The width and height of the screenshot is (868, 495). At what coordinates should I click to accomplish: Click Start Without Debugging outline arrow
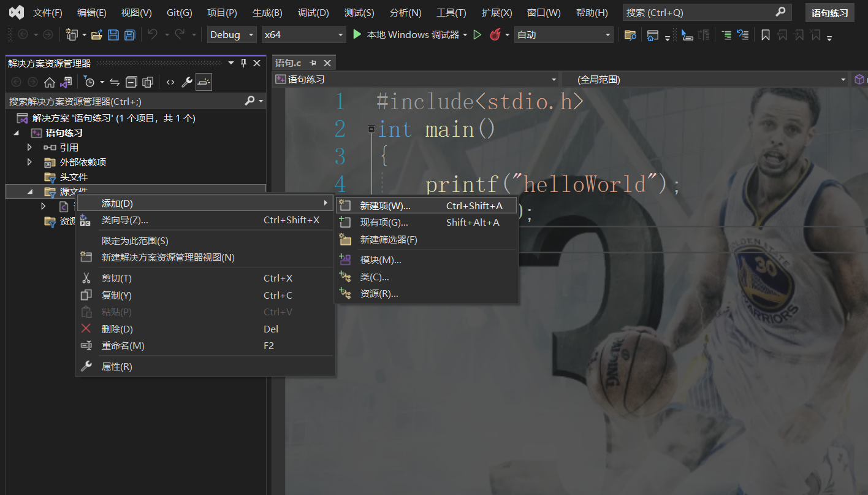click(478, 35)
